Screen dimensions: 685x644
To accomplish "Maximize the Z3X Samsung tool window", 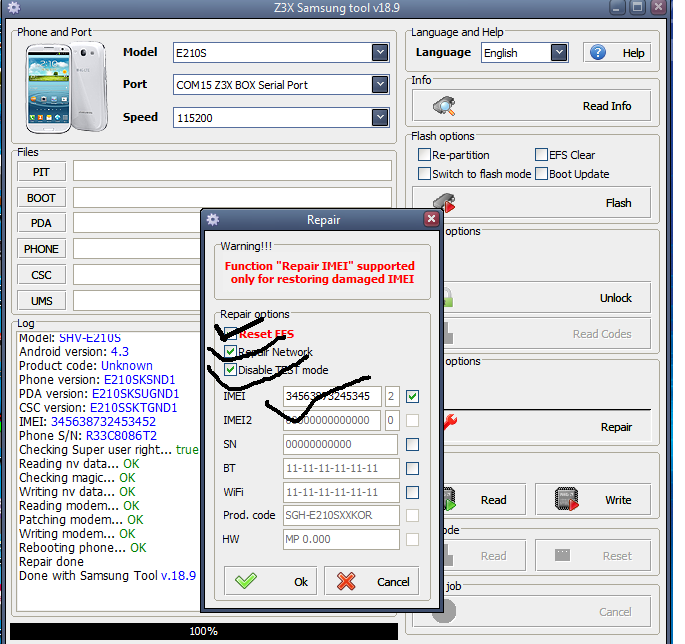I will tap(638, 7).
